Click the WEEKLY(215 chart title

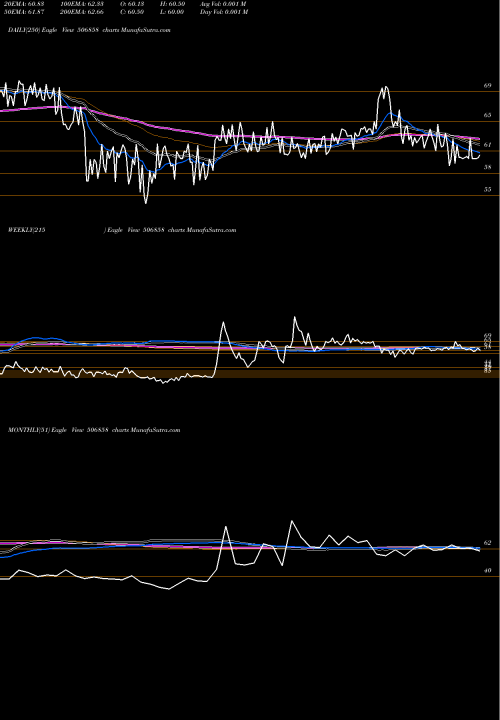(122, 230)
